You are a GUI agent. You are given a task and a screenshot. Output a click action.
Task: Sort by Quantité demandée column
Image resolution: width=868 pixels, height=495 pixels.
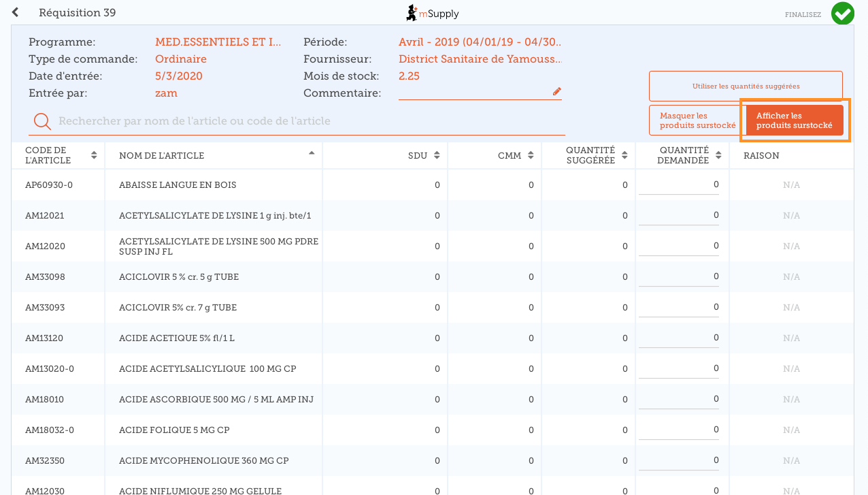point(718,156)
